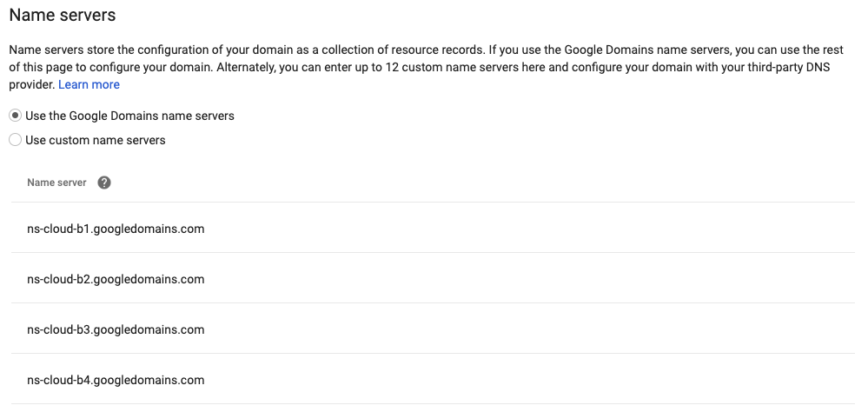Click "configure your domain. Alternately" in description
The width and height of the screenshot is (868, 412).
point(182,68)
